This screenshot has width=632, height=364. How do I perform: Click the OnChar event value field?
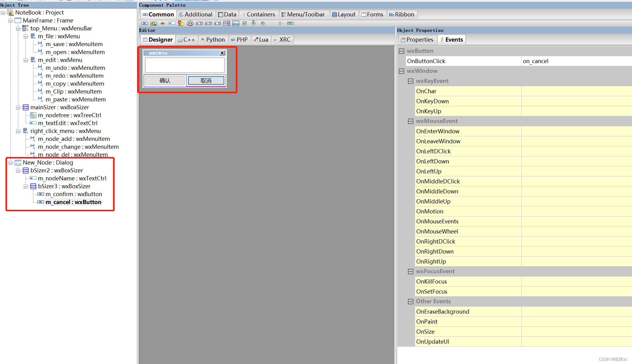tap(576, 91)
